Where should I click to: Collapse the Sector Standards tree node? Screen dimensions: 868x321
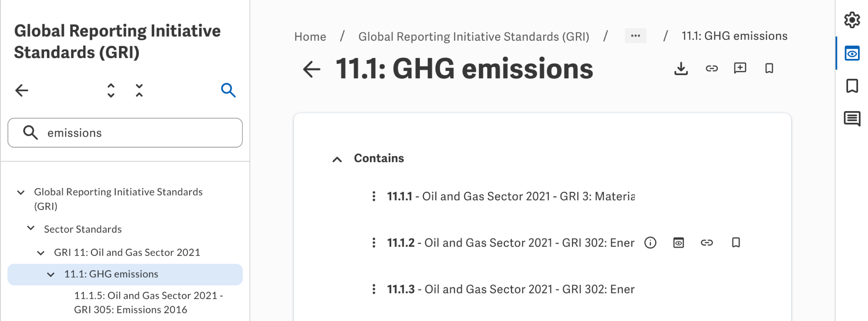click(x=31, y=228)
